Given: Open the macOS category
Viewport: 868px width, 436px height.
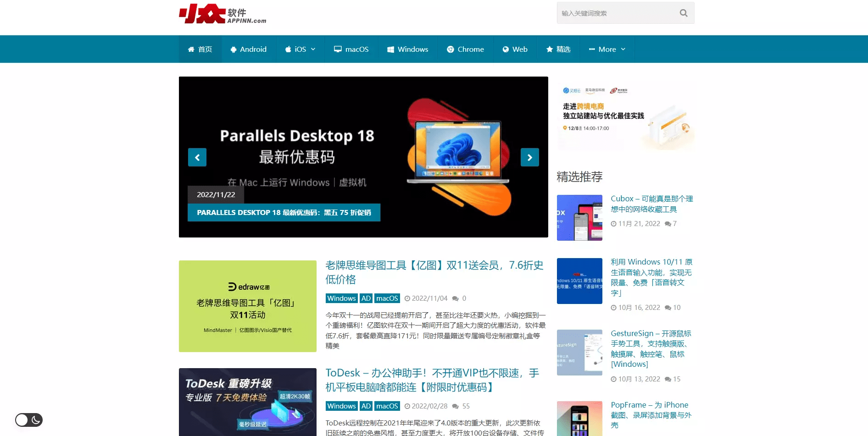Looking at the screenshot, I should click(351, 49).
